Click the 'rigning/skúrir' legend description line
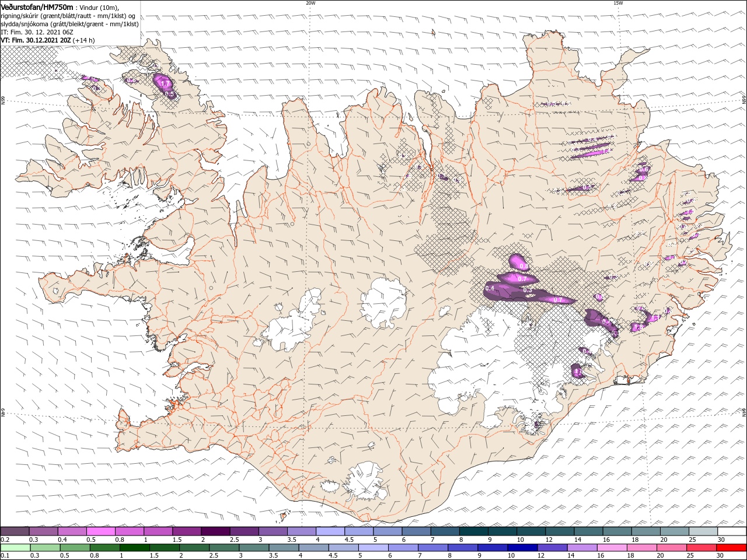747x560 pixels. tap(68, 16)
